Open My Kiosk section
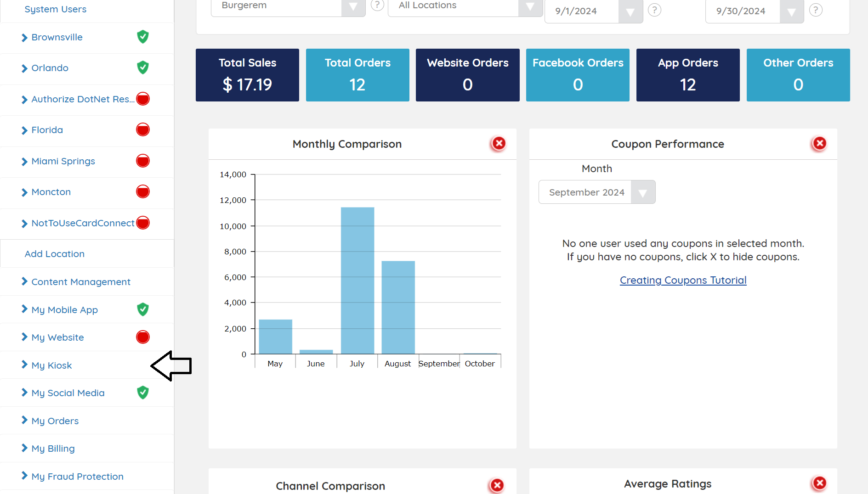This screenshot has height=494, width=868. (51, 365)
